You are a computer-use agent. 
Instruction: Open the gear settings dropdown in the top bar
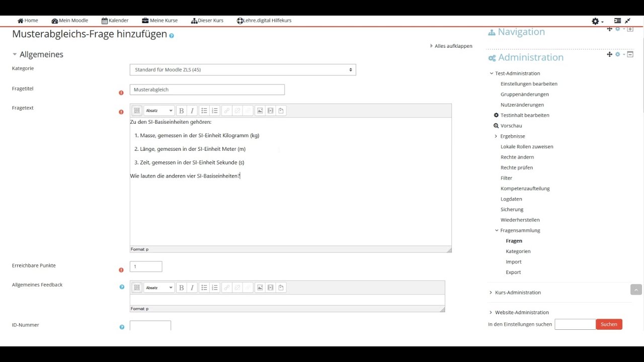coord(597,21)
